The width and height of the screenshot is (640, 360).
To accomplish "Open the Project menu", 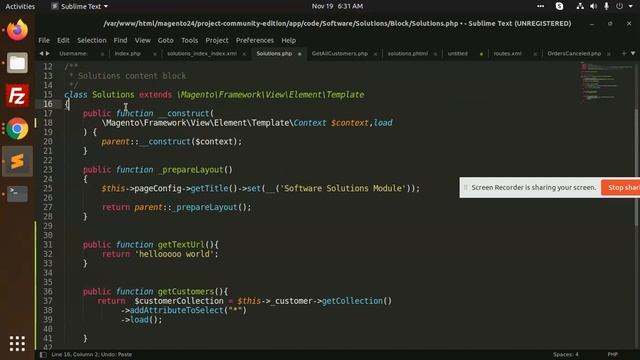I will (217, 40).
